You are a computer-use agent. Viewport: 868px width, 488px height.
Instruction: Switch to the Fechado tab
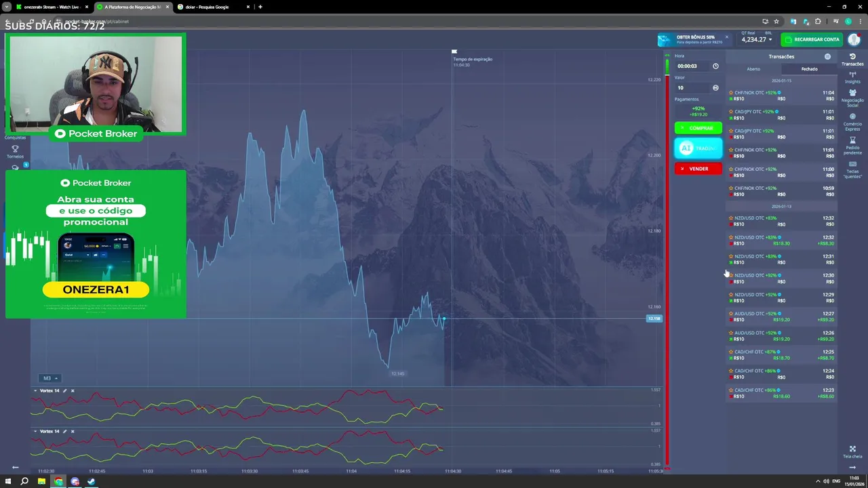[x=809, y=69]
